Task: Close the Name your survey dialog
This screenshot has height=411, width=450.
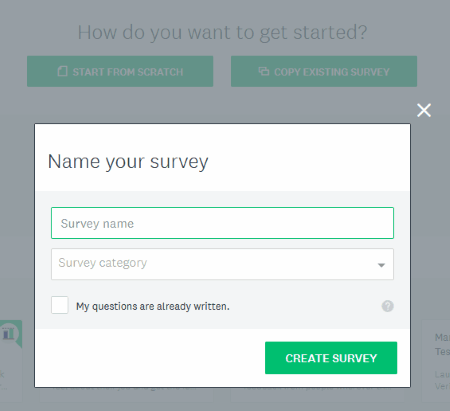Action: [424, 110]
